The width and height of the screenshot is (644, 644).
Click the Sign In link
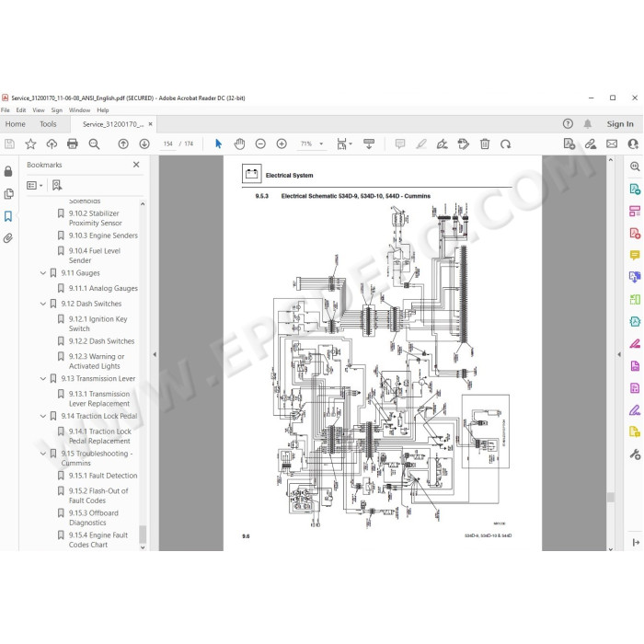(x=620, y=124)
